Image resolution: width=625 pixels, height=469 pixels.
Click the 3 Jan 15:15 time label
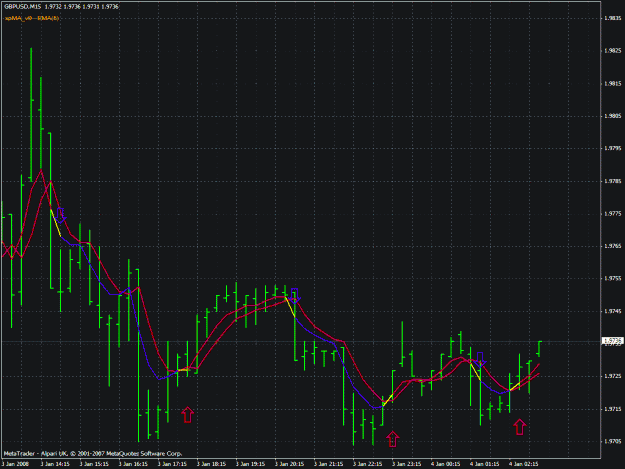pyautogui.click(x=94, y=464)
